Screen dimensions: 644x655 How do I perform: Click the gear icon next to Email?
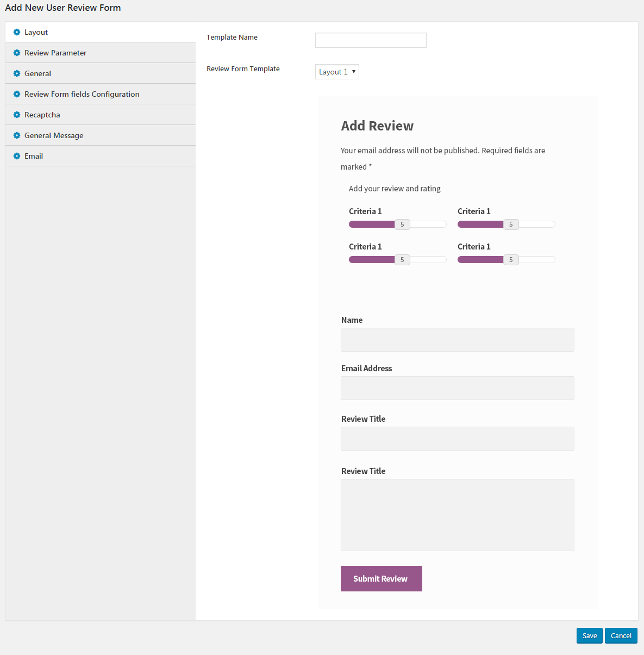[x=17, y=156]
